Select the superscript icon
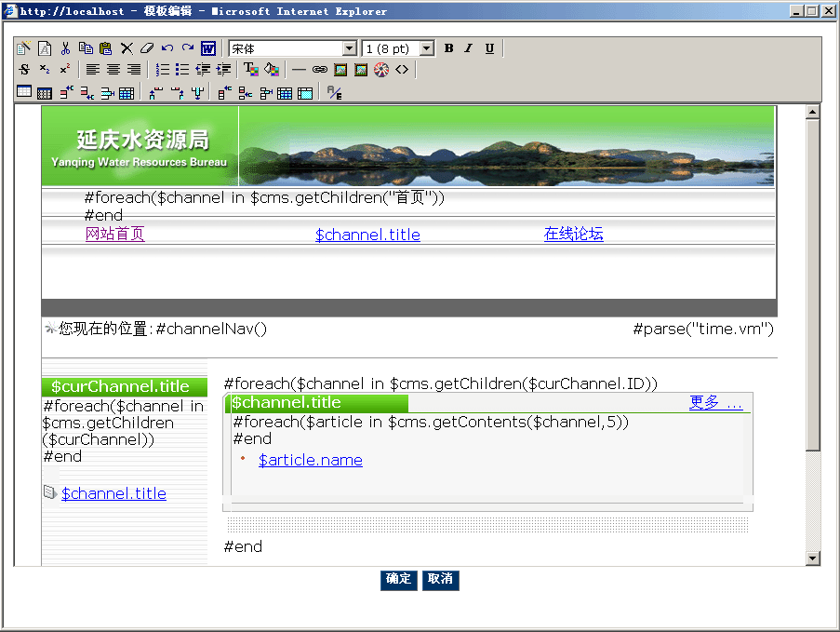 [x=65, y=69]
